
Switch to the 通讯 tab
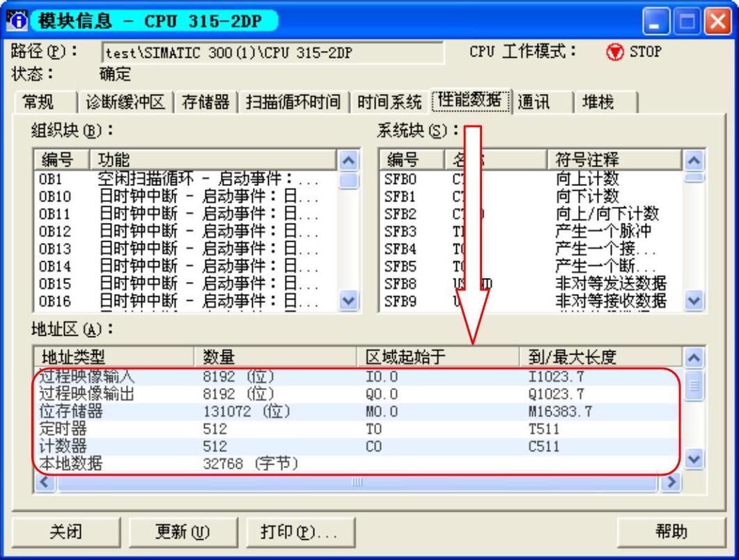[x=542, y=102]
